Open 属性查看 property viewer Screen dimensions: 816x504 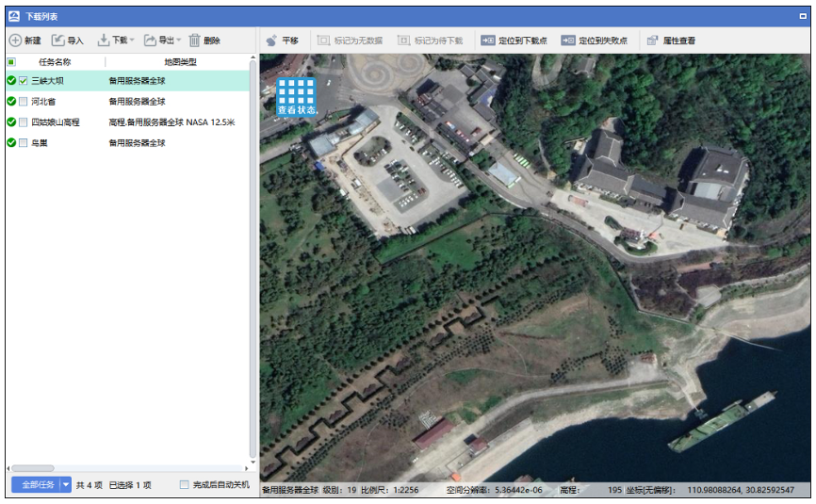click(x=653, y=41)
